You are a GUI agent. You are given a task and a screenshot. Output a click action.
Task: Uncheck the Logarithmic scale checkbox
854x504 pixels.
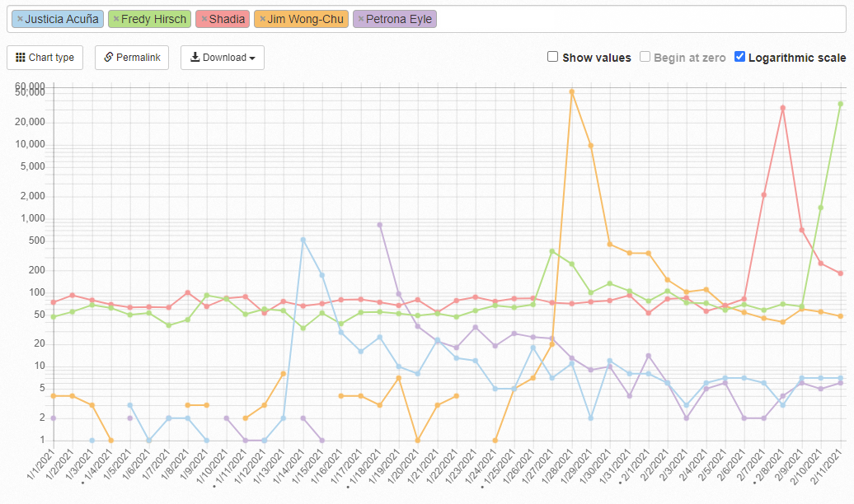(739, 57)
